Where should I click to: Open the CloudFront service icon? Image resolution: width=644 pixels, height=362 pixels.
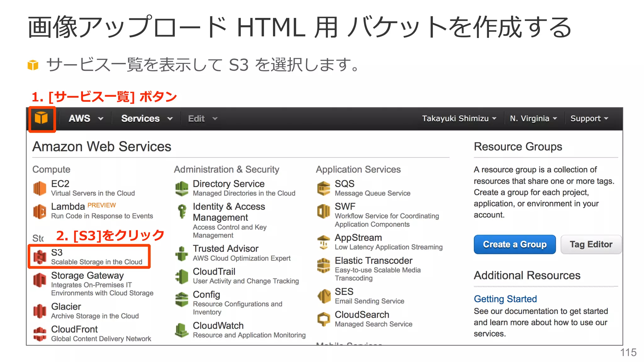click(40, 334)
